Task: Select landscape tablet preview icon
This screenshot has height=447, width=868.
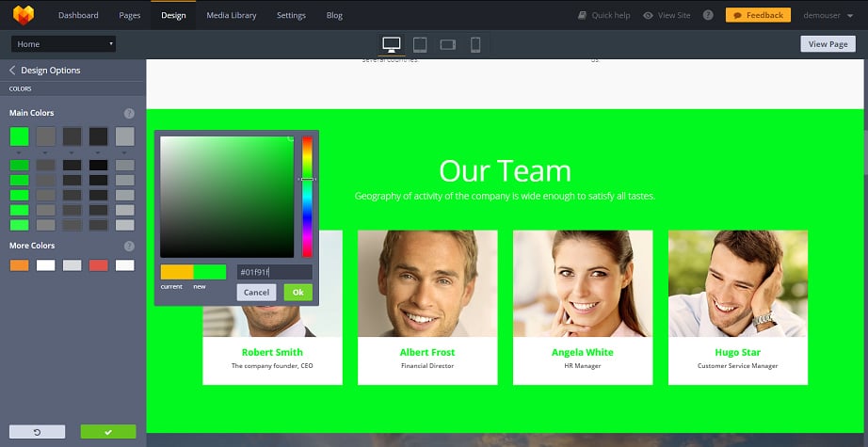Action: [x=448, y=44]
